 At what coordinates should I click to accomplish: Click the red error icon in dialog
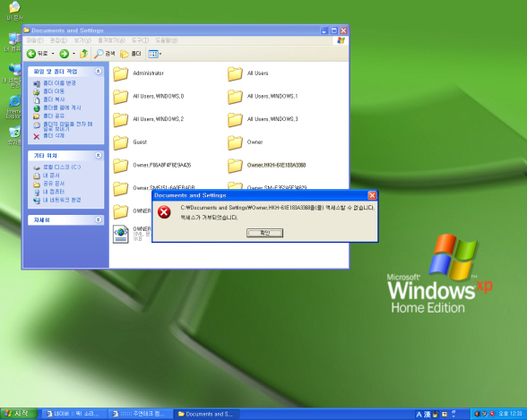pyautogui.click(x=164, y=212)
